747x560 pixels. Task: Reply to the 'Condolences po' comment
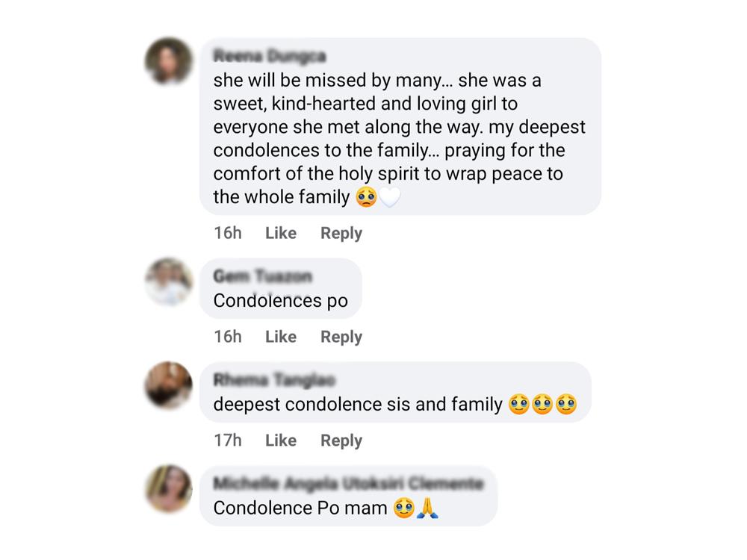click(341, 337)
